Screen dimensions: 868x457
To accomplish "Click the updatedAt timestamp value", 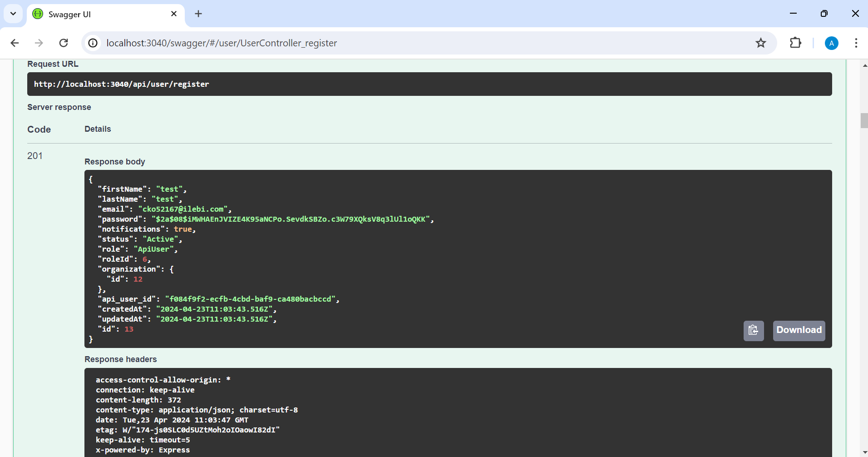I will pyautogui.click(x=214, y=319).
